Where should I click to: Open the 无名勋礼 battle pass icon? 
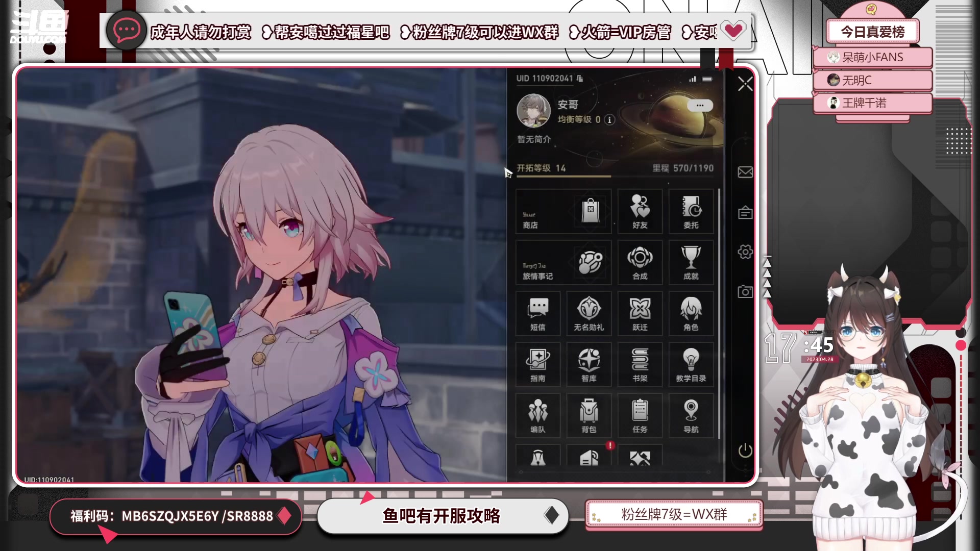(x=589, y=314)
